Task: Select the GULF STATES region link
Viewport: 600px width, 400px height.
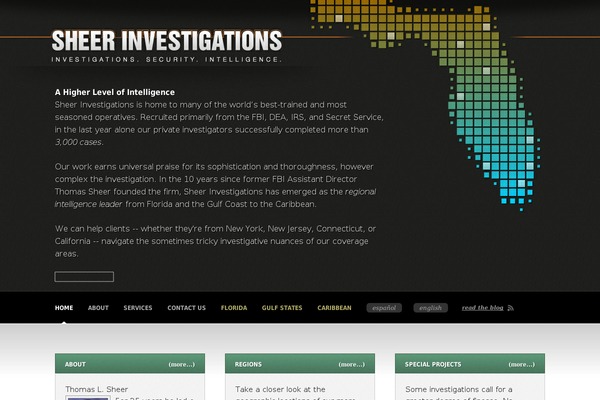Action: 282,308
